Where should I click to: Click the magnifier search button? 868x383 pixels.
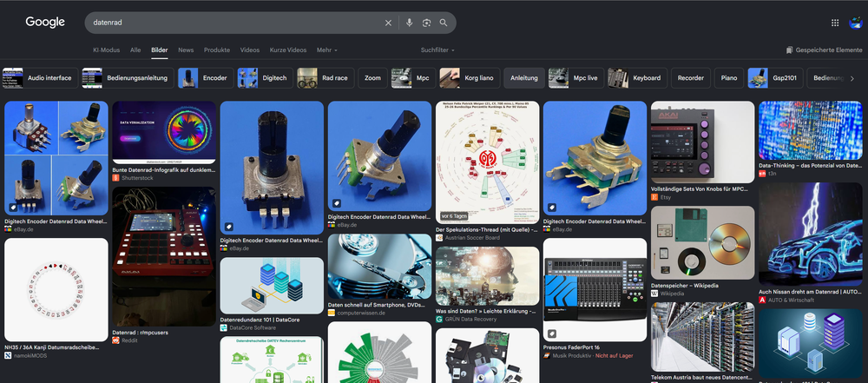pos(444,23)
